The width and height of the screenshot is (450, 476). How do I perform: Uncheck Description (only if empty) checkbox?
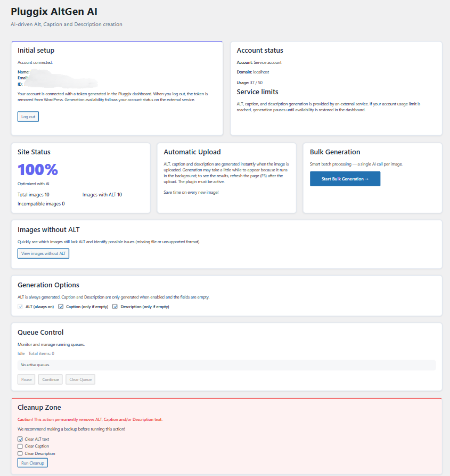[115, 306]
